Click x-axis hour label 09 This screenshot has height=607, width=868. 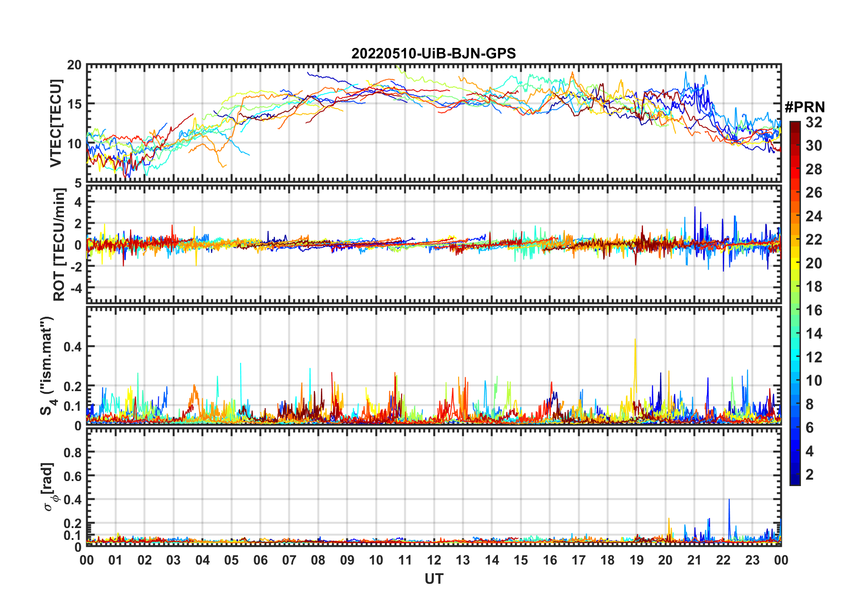347,560
